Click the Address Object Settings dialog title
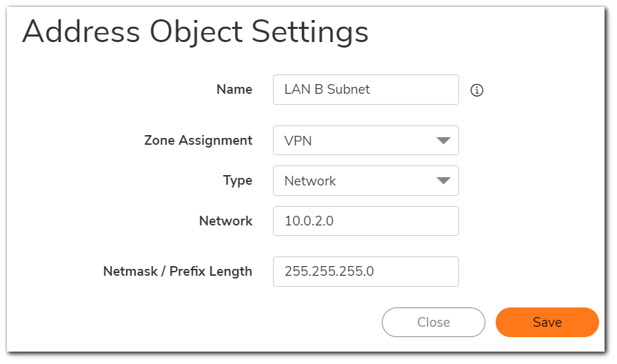Screen dimensions: 617x364 tap(195, 32)
